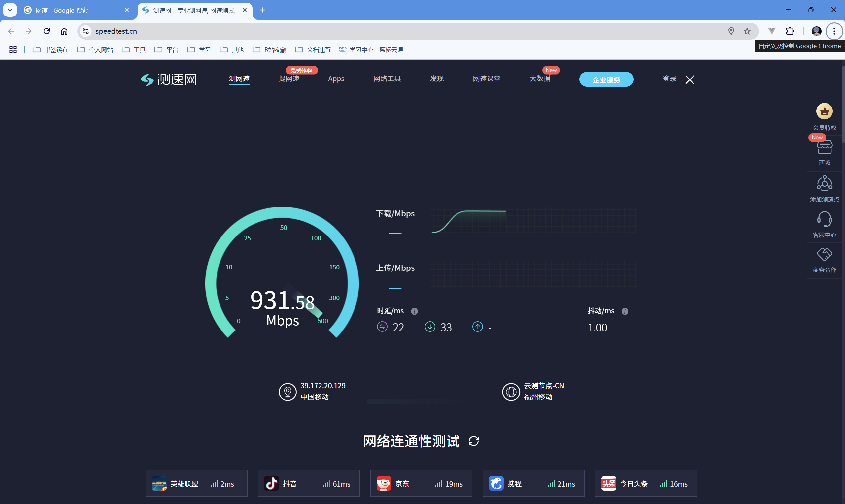Click the info icon beside 时延/ms
Screen dimensions: 845x504
point(414,311)
